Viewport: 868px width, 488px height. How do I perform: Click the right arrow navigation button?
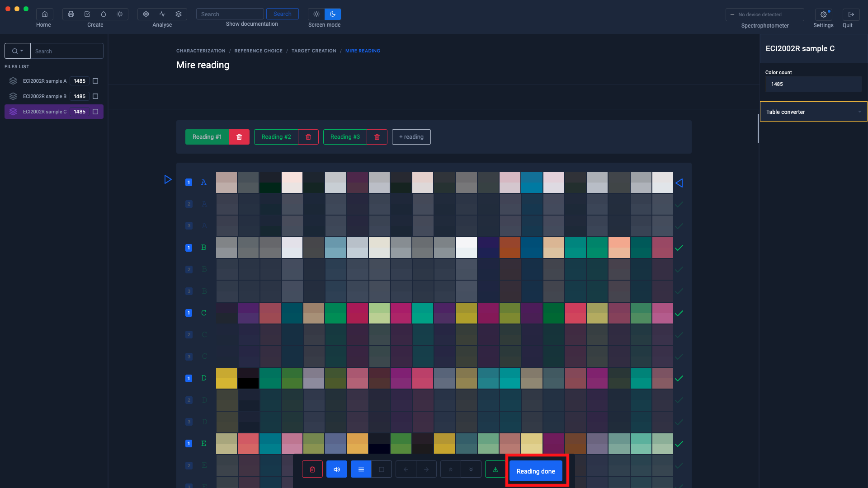coord(426,469)
